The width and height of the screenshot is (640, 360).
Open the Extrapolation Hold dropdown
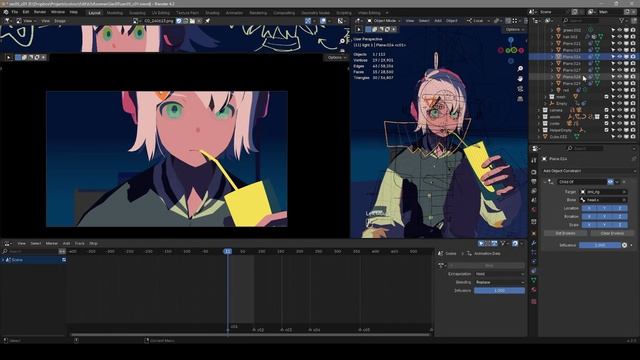(499, 274)
